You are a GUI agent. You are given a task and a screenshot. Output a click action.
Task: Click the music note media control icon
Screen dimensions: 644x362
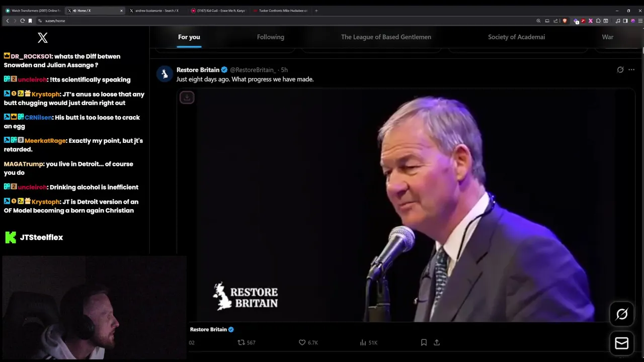[617, 21]
